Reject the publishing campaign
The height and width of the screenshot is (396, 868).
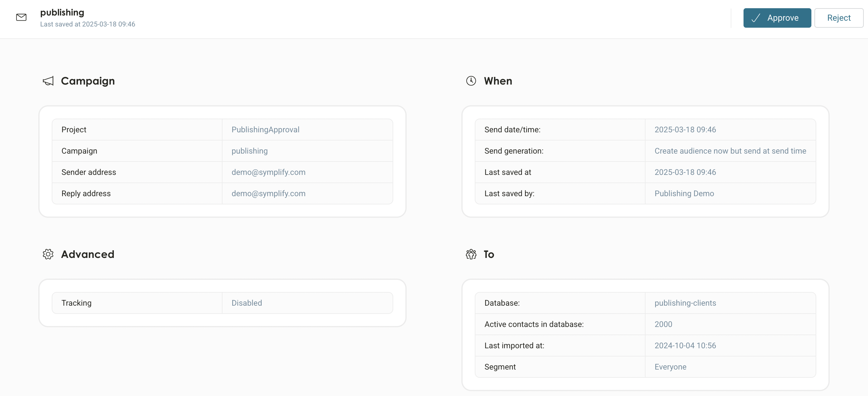tap(838, 18)
